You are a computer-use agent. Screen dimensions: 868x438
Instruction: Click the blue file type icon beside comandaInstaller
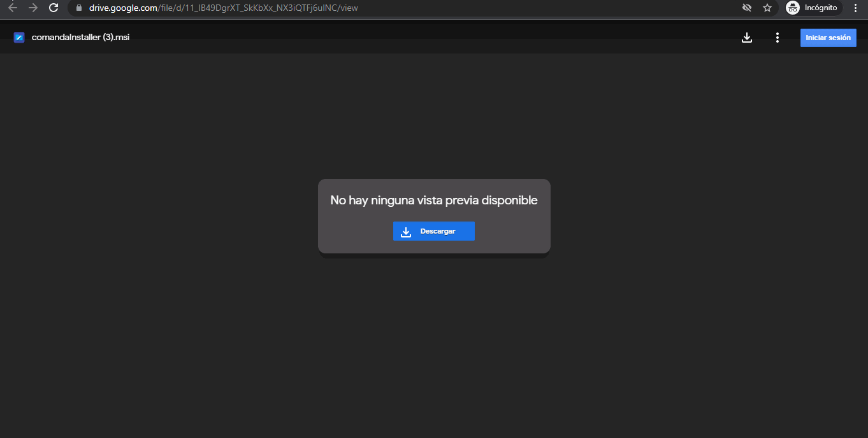pos(19,38)
